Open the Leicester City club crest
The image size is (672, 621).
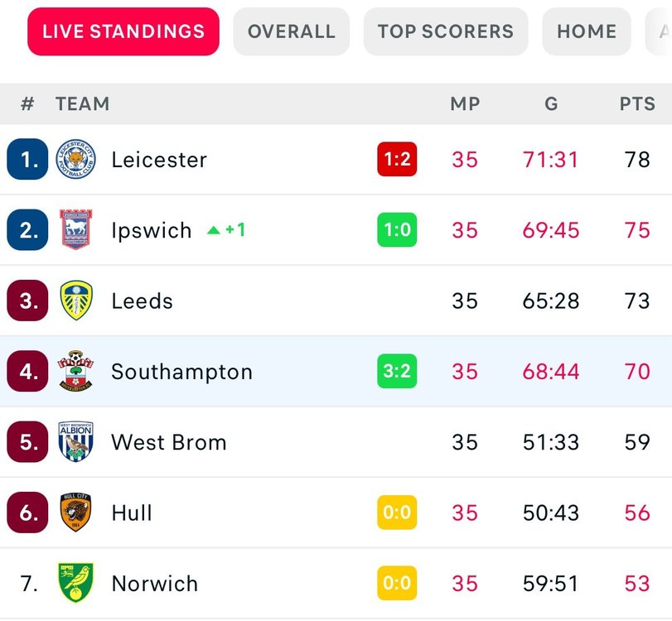click(76, 159)
